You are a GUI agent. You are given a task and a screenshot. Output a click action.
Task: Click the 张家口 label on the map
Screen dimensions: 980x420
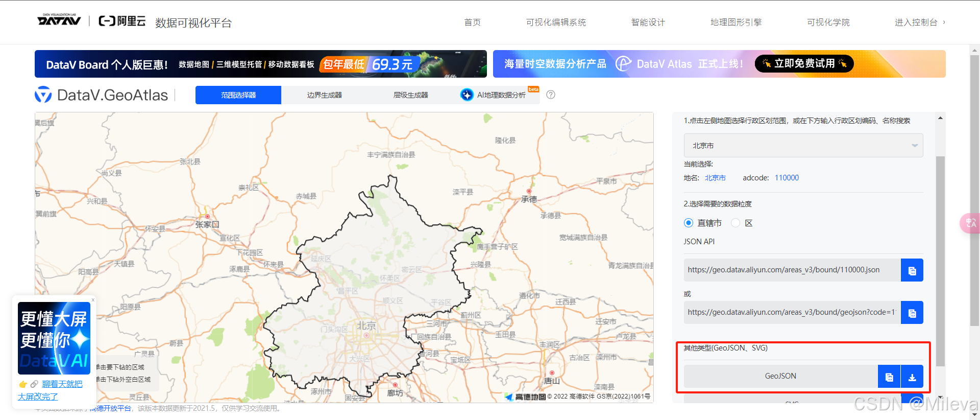click(x=207, y=224)
